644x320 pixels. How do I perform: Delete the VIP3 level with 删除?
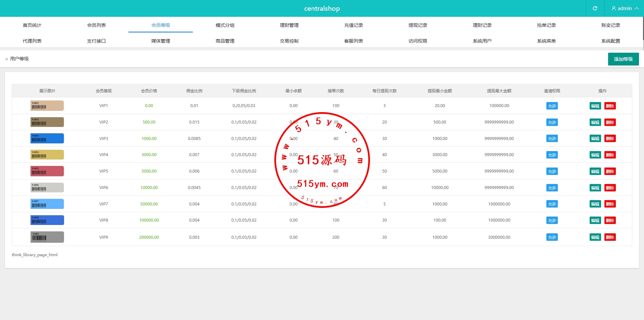pos(610,139)
